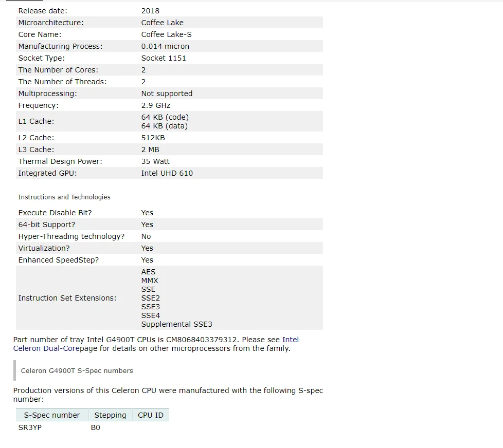The width and height of the screenshot is (503, 448).
Task: Select the S-Spec number 'SR3YP'
Action: pyautogui.click(x=30, y=428)
